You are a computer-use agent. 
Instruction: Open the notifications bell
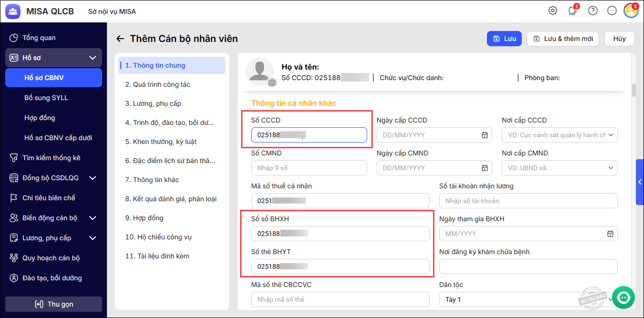tap(572, 10)
